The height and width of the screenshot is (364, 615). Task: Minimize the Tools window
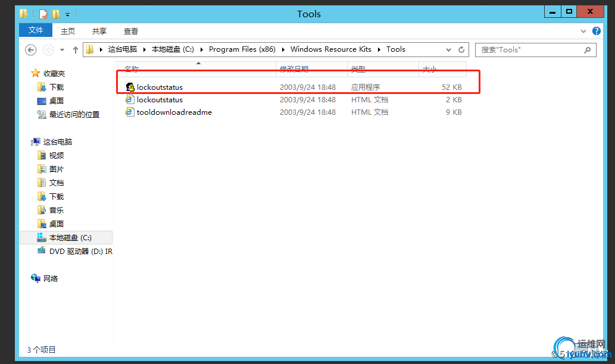[552, 12]
